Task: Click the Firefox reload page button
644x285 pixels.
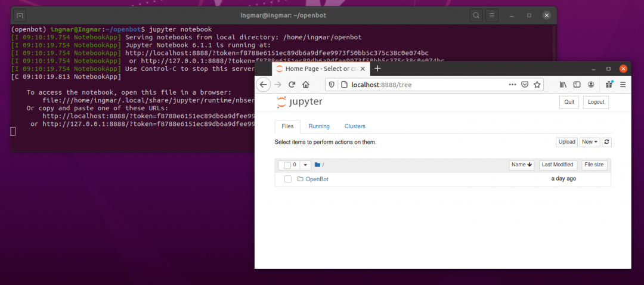Action: (292, 85)
